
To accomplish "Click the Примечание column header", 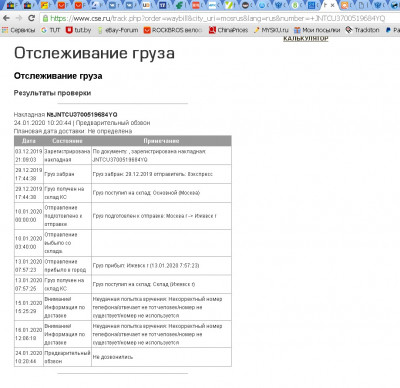I will coord(161,141).
